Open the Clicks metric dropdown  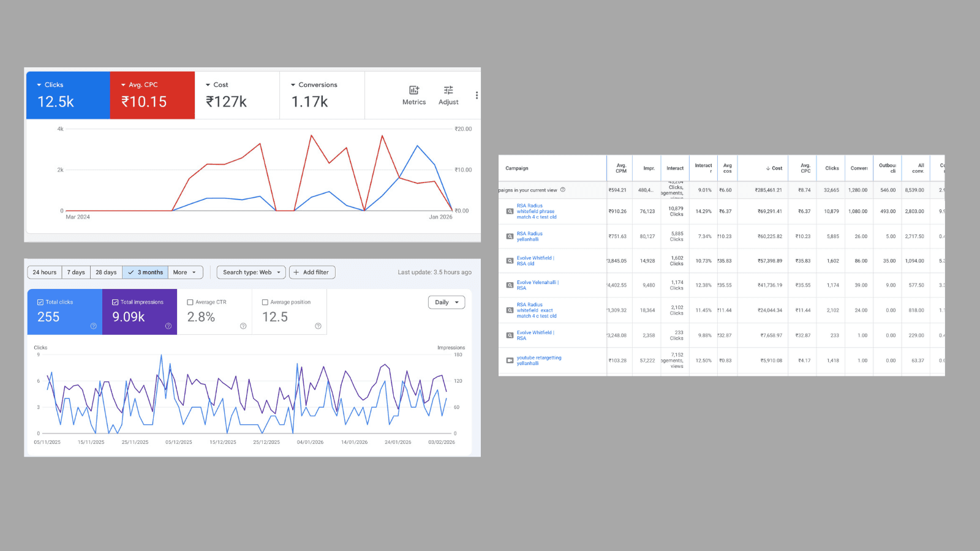(x=39, y=85)
